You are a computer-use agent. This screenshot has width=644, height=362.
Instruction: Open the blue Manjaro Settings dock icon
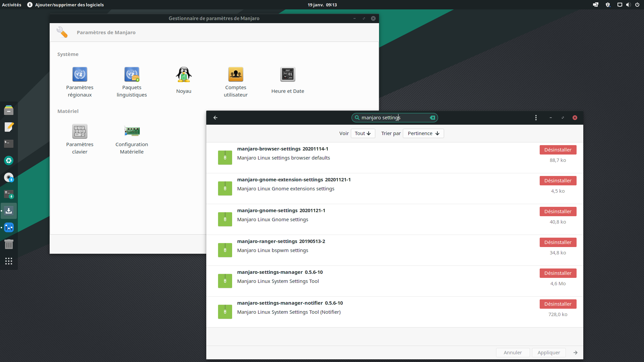click(9, 228)
